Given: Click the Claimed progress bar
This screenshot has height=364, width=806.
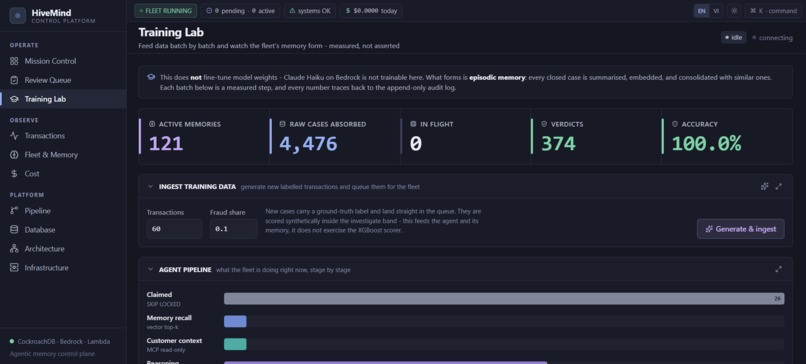Looking at the screenshot, I should (x=504, y=299).
